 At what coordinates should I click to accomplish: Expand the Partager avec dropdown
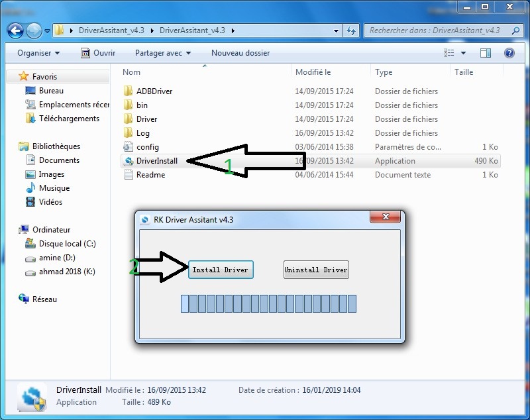162,53
